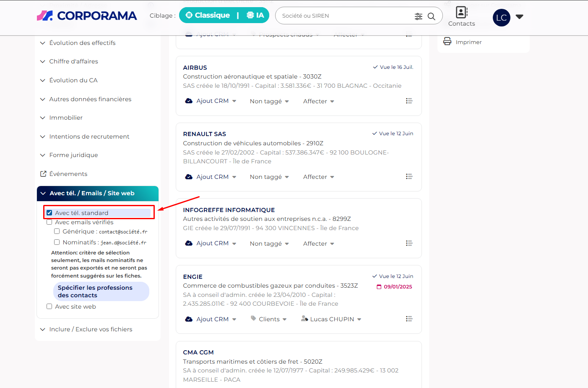Viewport: 588px width, 388px height.
Task: Click the Imprimer printer icon
Action: [x=448, y=42]
